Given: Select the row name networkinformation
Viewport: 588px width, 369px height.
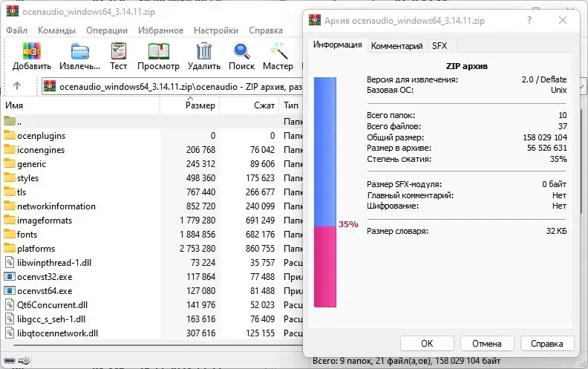Looking at the screenshot, I should point(56,206).
